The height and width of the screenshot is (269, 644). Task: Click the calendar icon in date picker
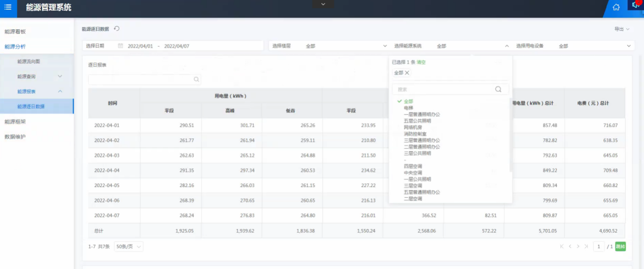click(121, 46)
